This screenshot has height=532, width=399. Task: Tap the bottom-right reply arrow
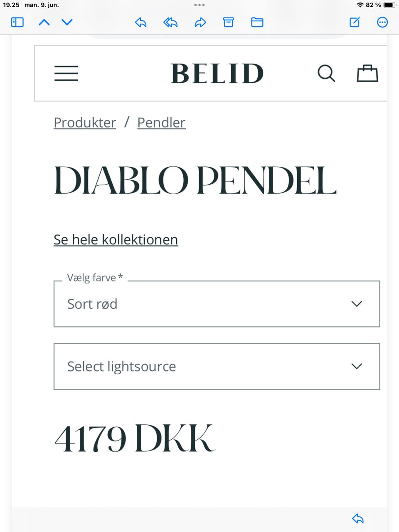[x=357, y=518]
